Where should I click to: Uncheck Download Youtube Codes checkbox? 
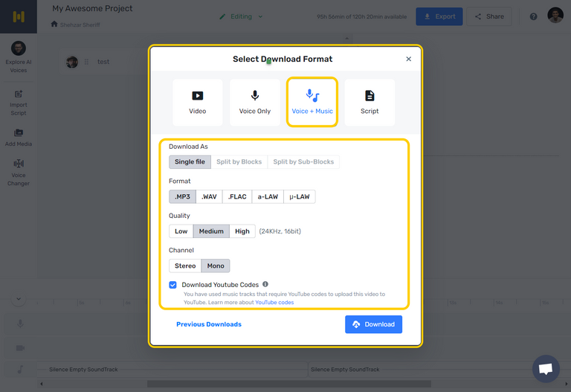(x=173, y=285)
